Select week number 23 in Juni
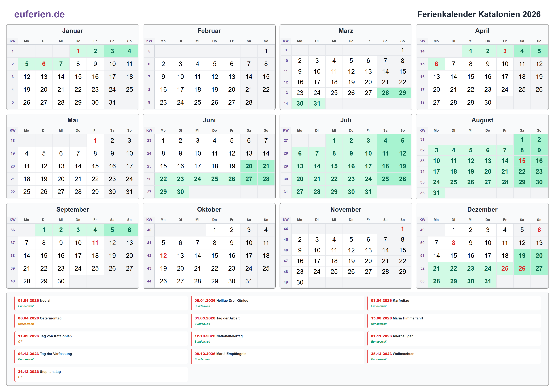 (149, 141)
